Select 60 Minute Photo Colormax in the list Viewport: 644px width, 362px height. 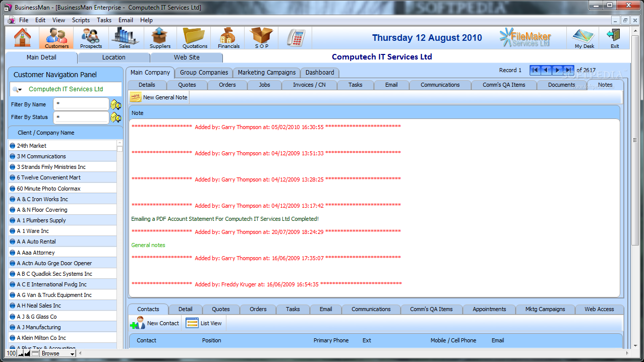63,189
